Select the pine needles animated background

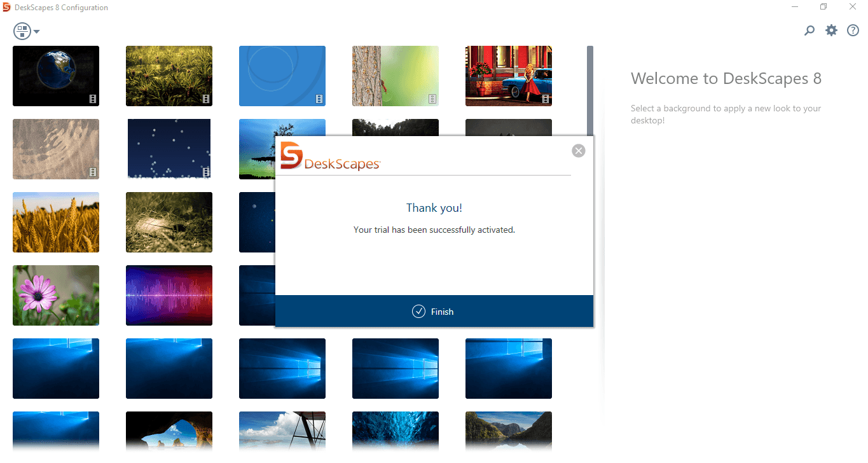tap(169, 76)
